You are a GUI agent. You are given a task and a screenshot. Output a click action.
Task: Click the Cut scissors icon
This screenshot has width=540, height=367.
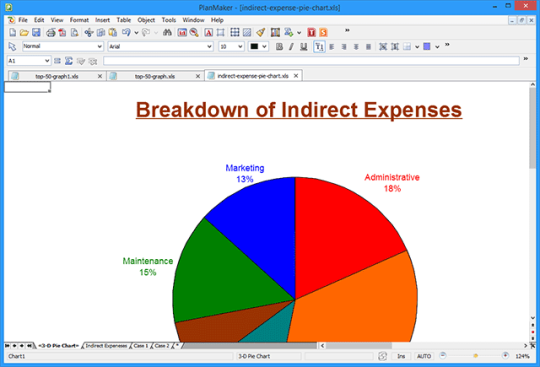pos(89,32)
